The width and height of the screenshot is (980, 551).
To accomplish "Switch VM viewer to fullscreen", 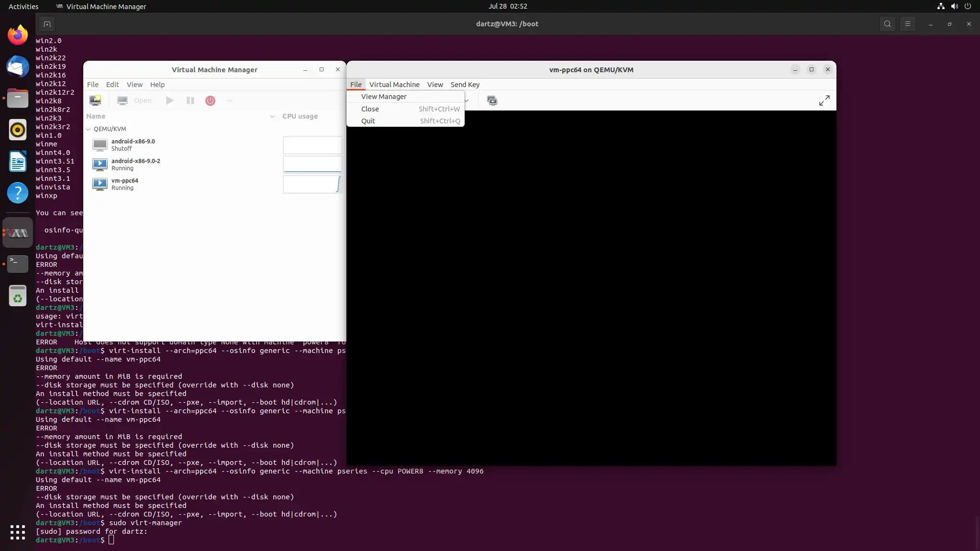I will click(x=824, y=100).
